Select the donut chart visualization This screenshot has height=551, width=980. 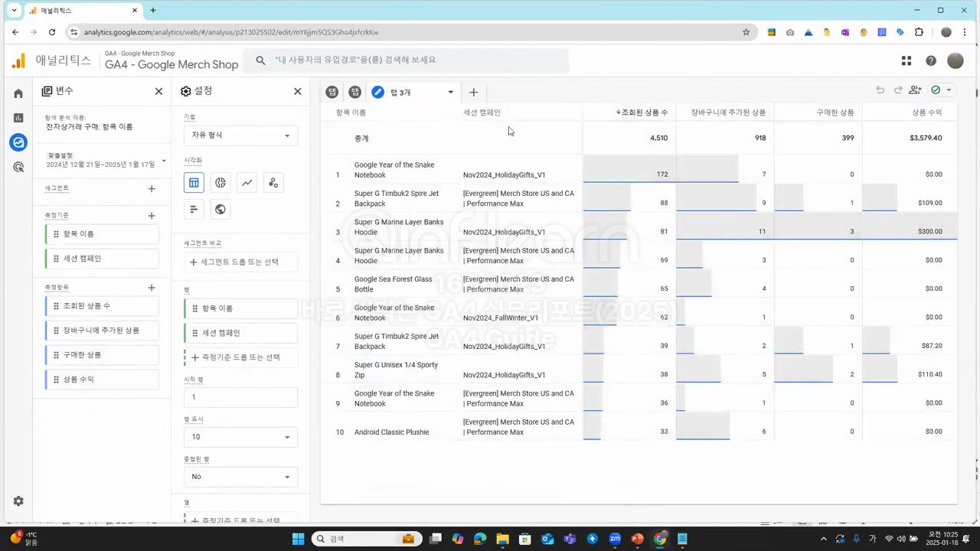(220, 183)
